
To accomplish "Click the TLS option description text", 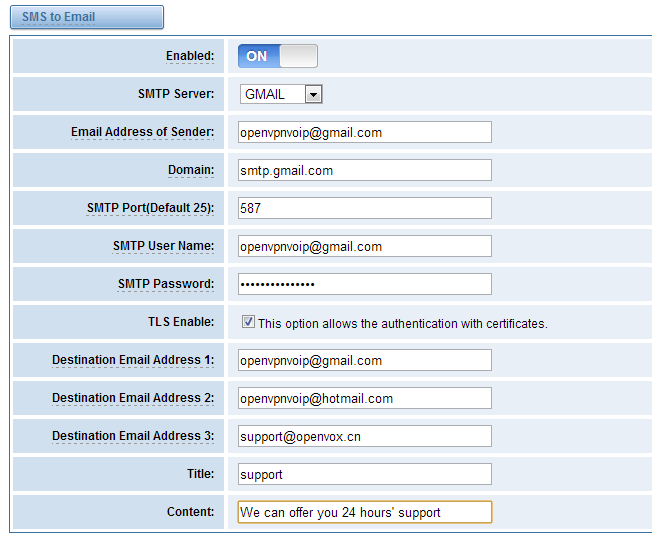I will click(x=403, y=323).
